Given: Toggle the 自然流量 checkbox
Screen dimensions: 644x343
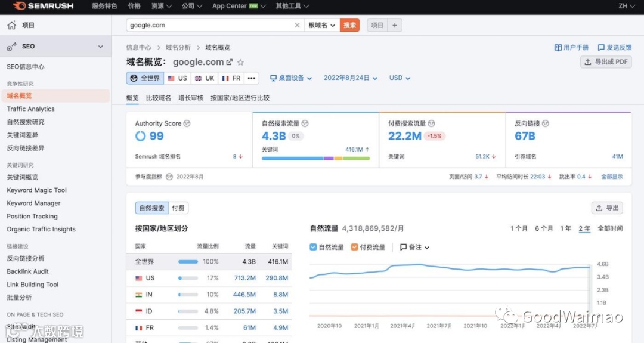Looking at the screenshot, I should tap(313, 247).
